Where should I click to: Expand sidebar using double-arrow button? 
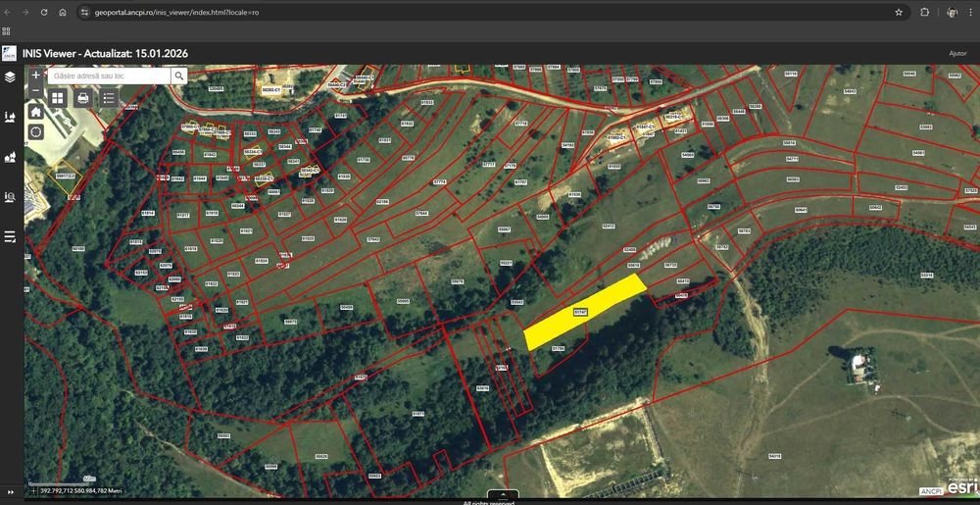coord(10,492)
